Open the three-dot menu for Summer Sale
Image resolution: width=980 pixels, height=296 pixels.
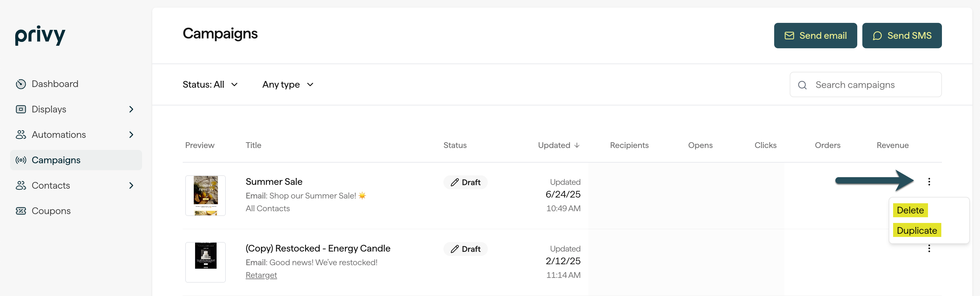[929, 182]
